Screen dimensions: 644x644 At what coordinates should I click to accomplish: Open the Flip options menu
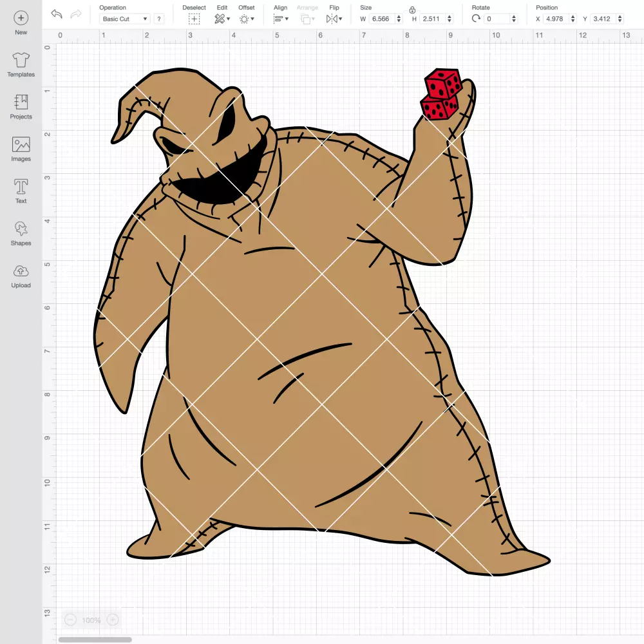click(334, 19)
